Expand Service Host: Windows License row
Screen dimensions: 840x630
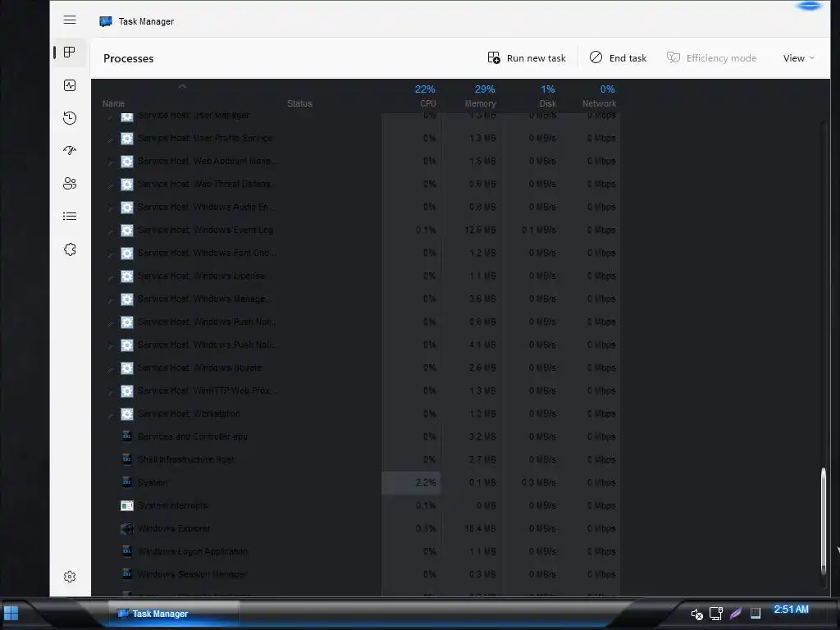pos(110,277)
